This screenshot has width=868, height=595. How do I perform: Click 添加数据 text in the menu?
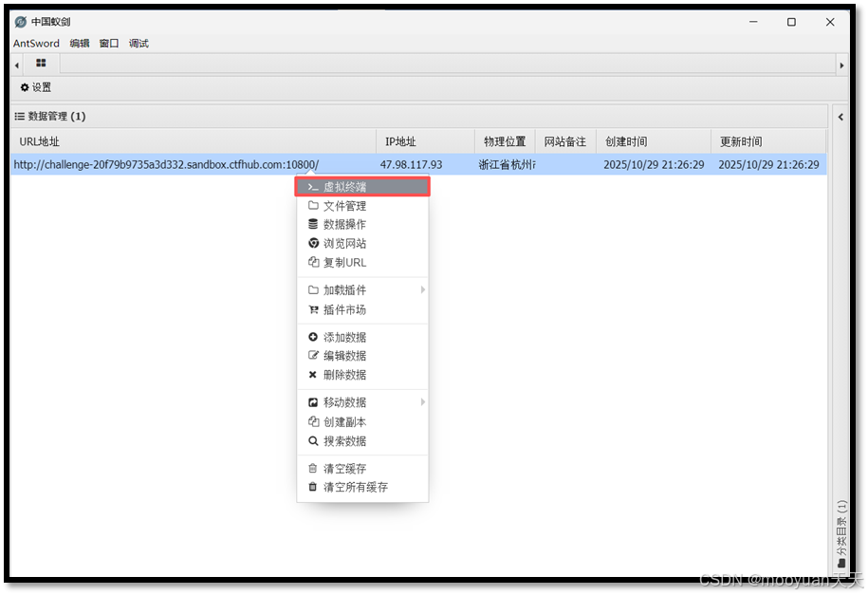tap(345, 338)
